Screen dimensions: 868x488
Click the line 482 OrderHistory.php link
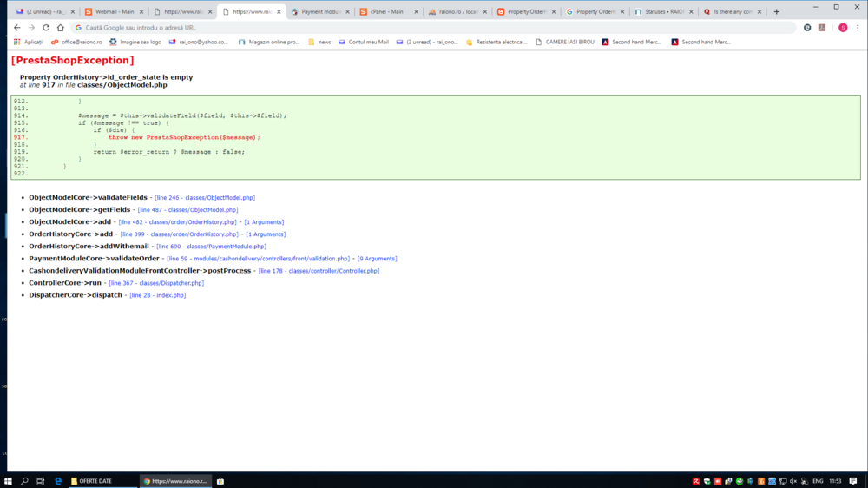[177, 222]
